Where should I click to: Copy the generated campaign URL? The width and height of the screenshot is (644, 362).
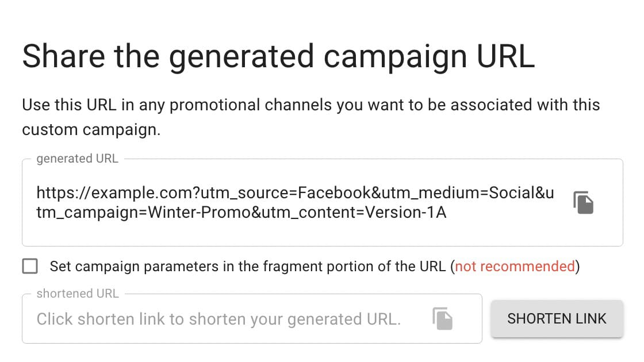[584, 202]
